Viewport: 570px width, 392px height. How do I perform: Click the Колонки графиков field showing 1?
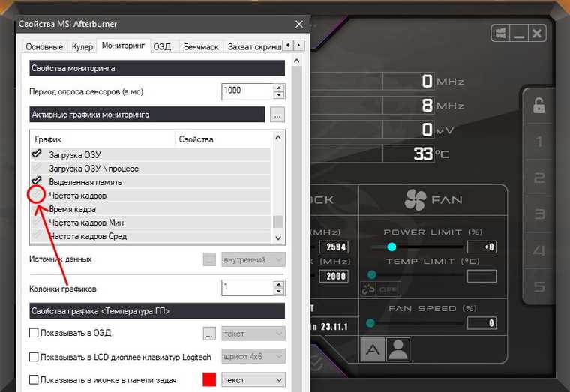(x=247, y=288)
